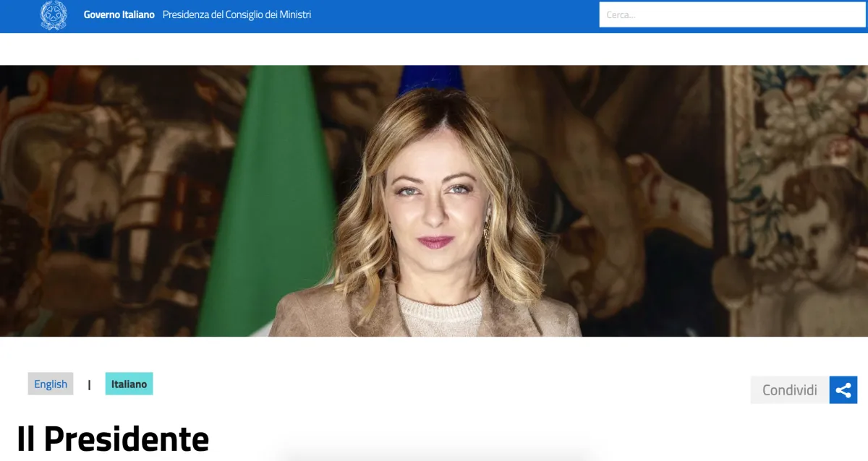Open the Governo Italiano link
This screenshot has width=868, height=461.
point(119,14)
